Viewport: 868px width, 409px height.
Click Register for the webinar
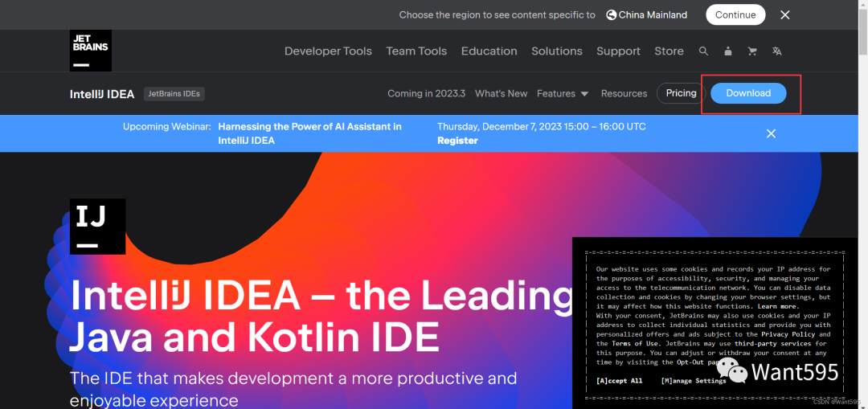[457, 141]
